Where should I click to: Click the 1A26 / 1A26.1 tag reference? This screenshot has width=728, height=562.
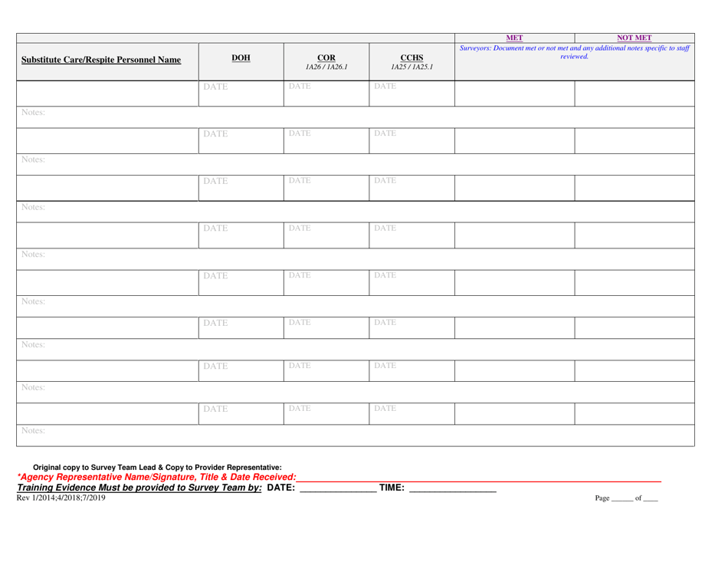326,67
